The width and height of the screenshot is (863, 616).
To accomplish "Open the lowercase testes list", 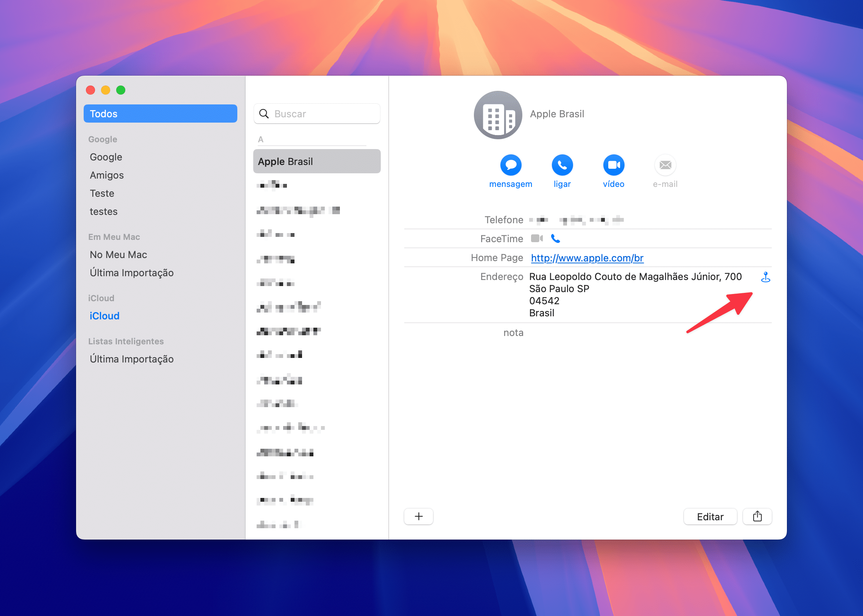I will click(104, 211).
